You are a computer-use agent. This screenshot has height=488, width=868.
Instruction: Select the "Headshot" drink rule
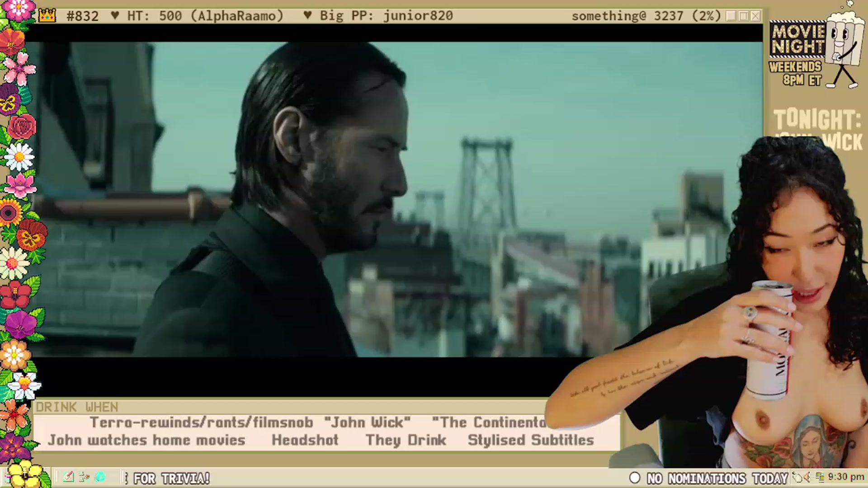click(305, 440)
